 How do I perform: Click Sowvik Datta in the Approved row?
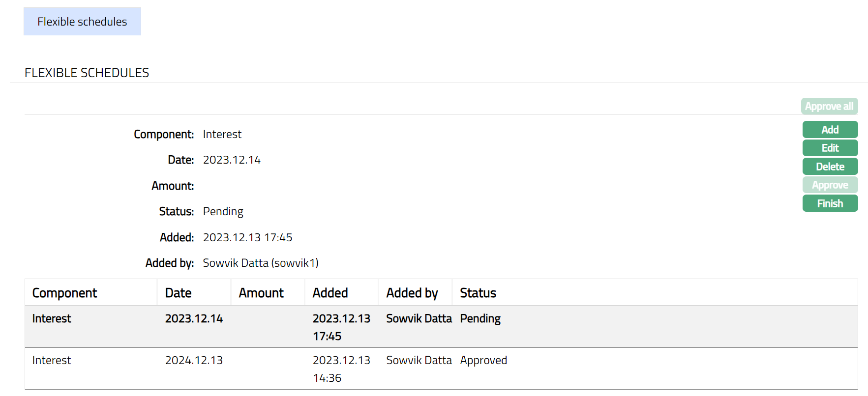coord(419,361)
